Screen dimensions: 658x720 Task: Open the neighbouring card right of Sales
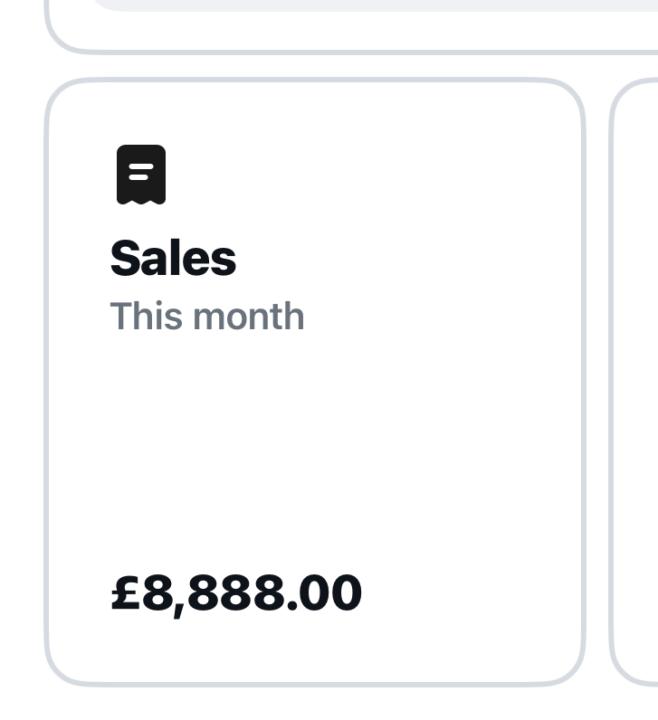pyautogui.click(x=636, y=380)
